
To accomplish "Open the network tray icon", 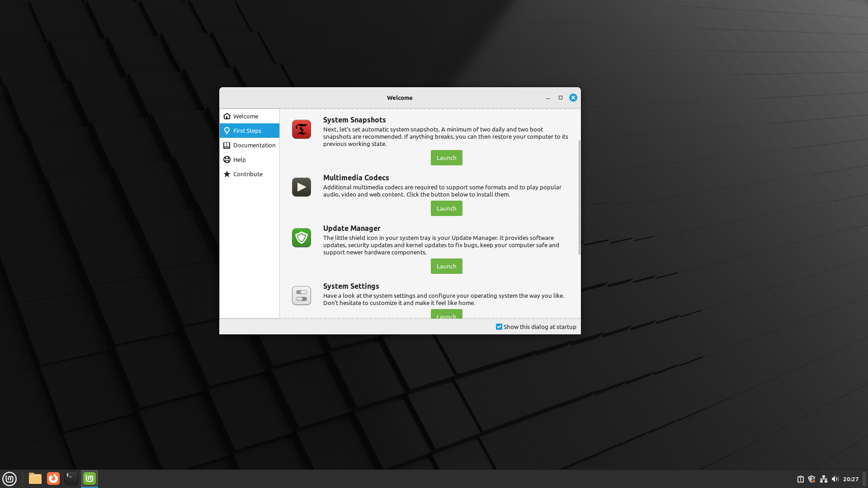I will [x=824, y=479].
